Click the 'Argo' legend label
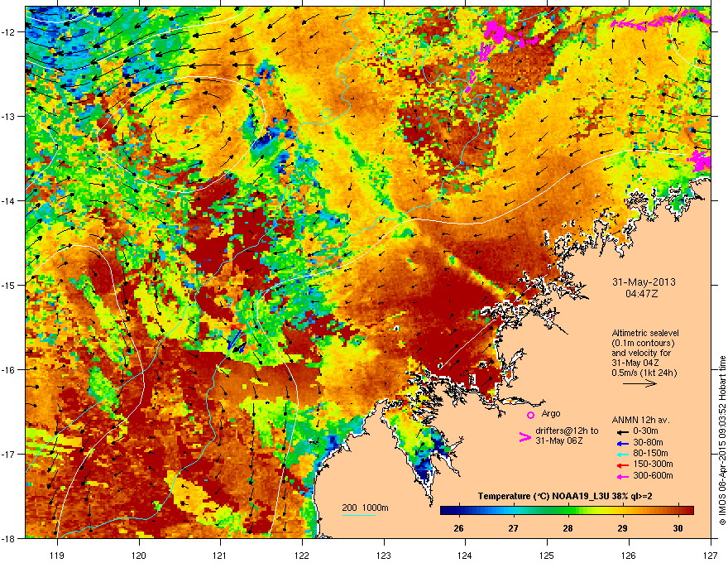Screen dimensions: 728x563 [x=551, y=413]
